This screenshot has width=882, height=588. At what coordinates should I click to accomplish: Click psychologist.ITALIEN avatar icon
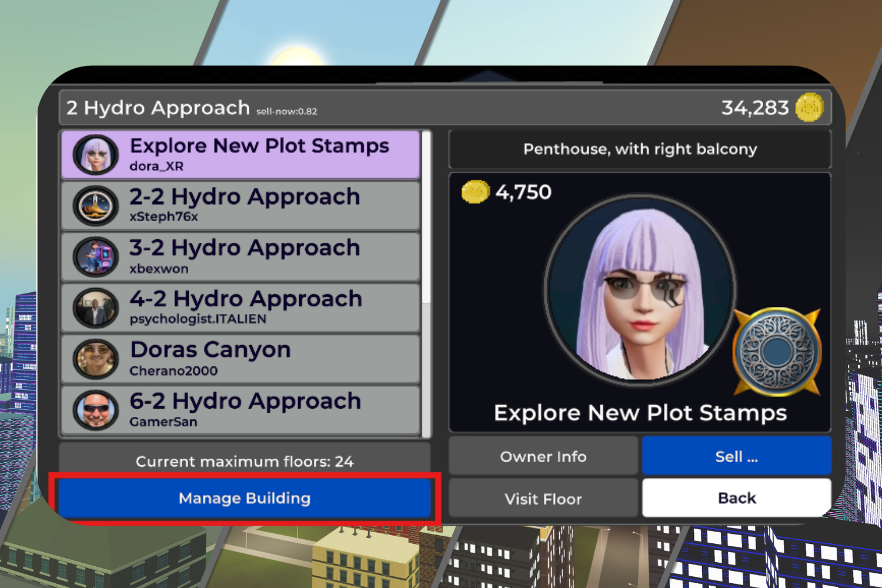(x=95, y=308)
